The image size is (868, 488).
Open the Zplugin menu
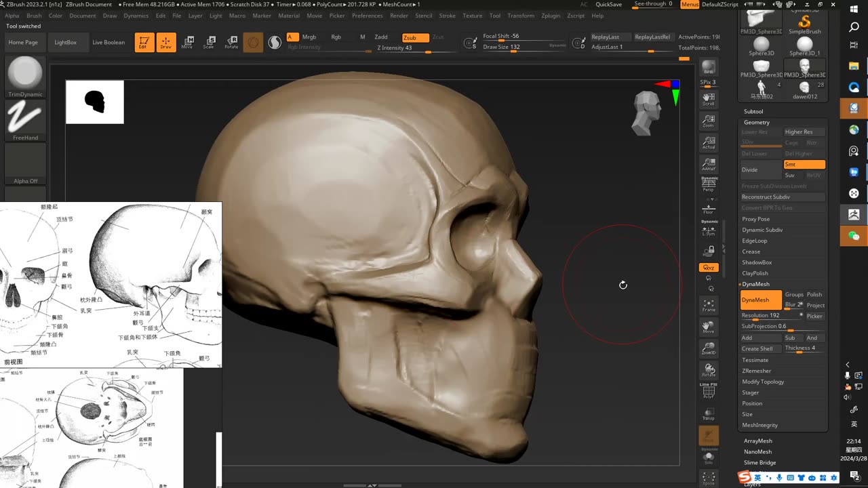pos(550,16)
